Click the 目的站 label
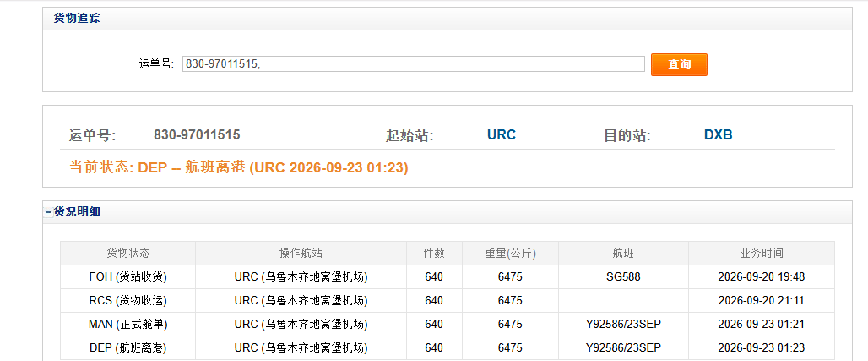 (627, 135)
